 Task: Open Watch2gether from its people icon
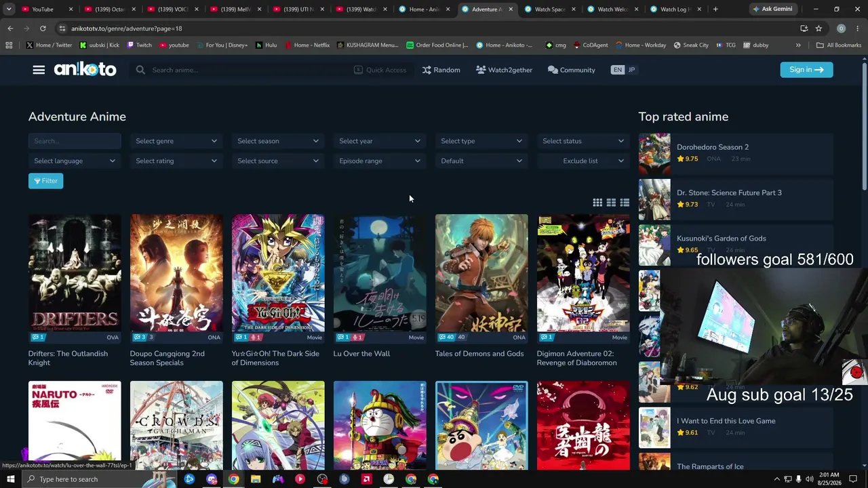481,70
